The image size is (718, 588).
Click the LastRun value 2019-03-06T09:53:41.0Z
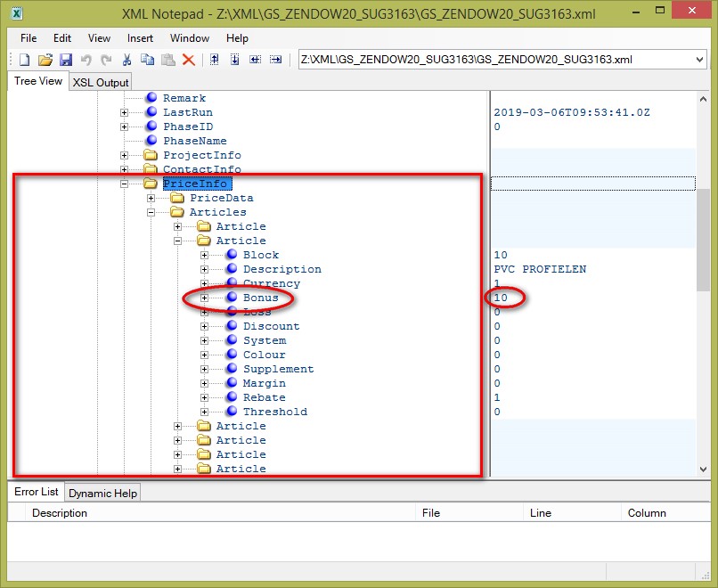(572, 112)
